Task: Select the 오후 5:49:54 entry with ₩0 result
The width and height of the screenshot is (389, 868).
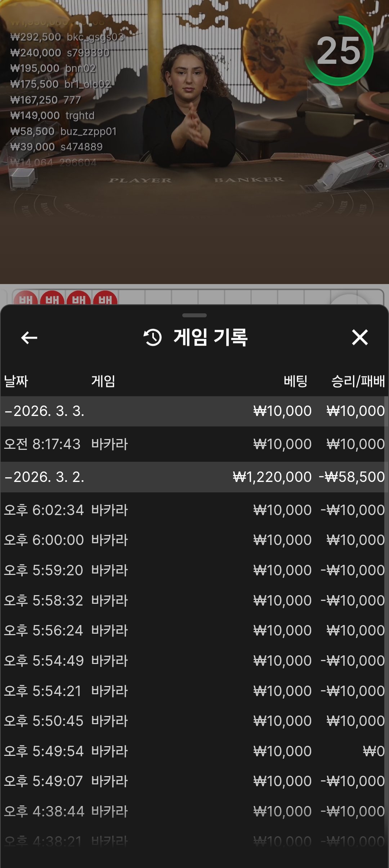Action: coord(194,751)
